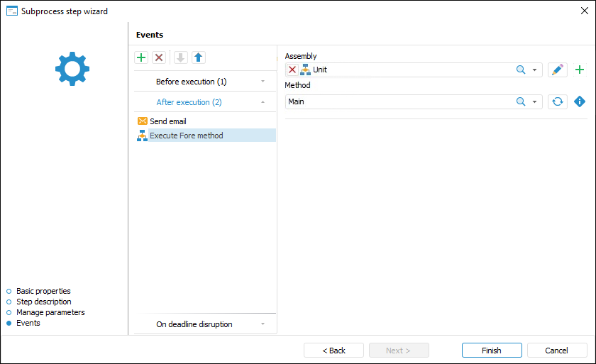Go to Manage parameters wizard step
This screenshot has width=596, height=364.
50,312
